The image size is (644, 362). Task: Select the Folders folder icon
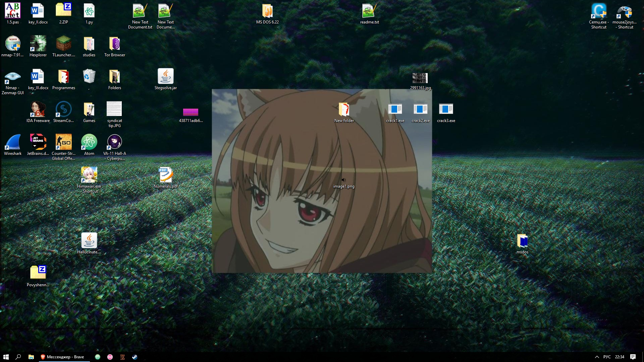coord(114,76)
